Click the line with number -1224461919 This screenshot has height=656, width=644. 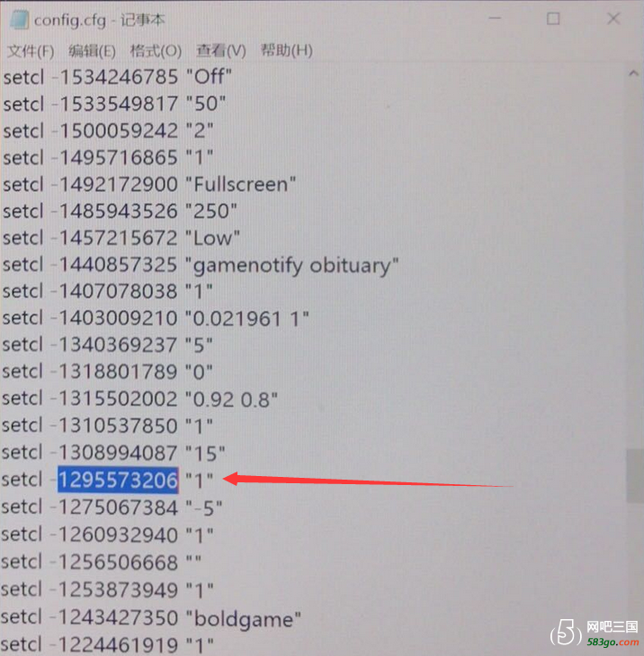click(107, 644)
